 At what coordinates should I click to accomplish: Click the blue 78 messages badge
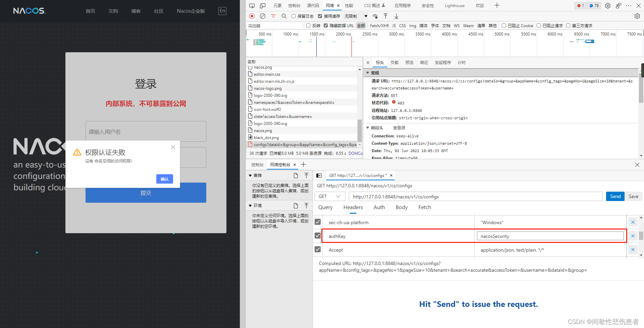(x=594, y=6)
